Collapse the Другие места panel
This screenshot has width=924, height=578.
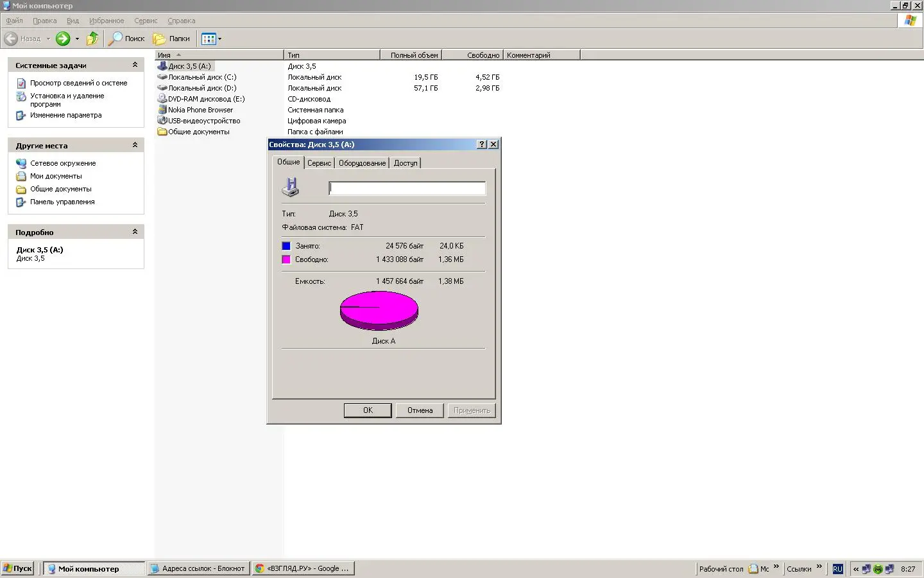coord(135,145)
